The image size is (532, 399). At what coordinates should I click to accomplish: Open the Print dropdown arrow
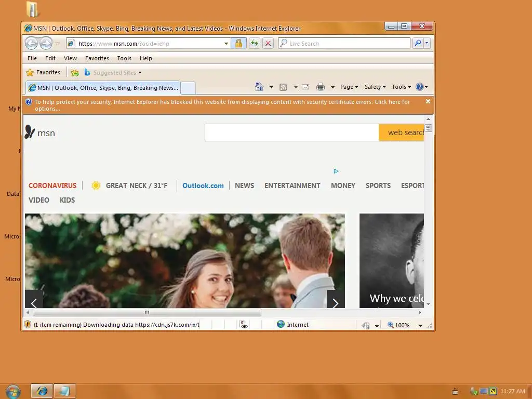[x=332, y=87]
